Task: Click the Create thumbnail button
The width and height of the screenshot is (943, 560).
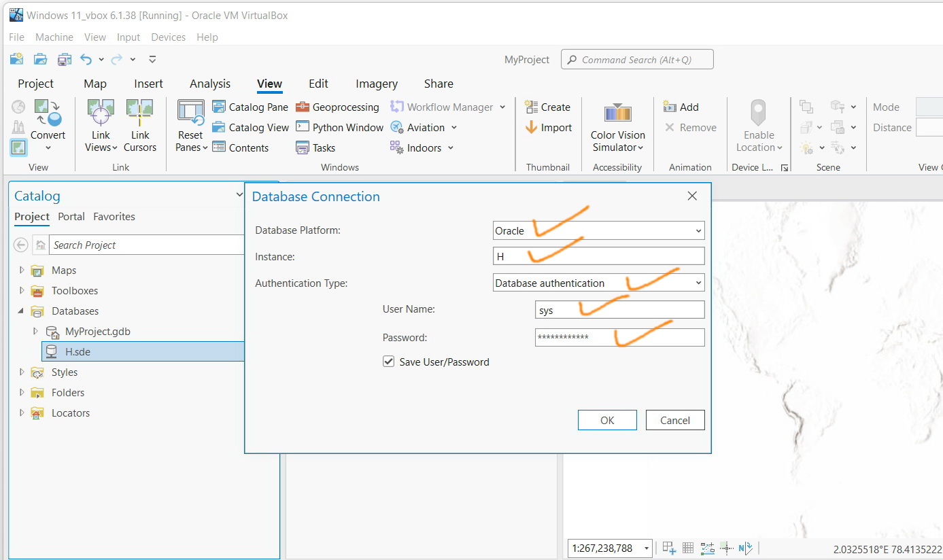Action: (547, 107)
